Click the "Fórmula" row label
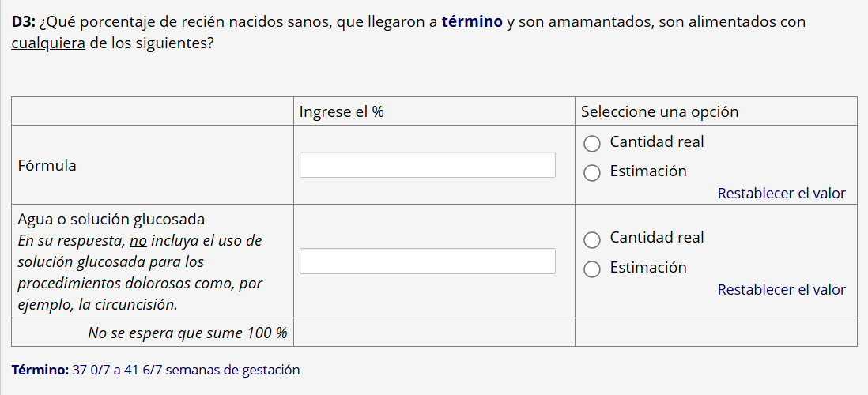 47,166
